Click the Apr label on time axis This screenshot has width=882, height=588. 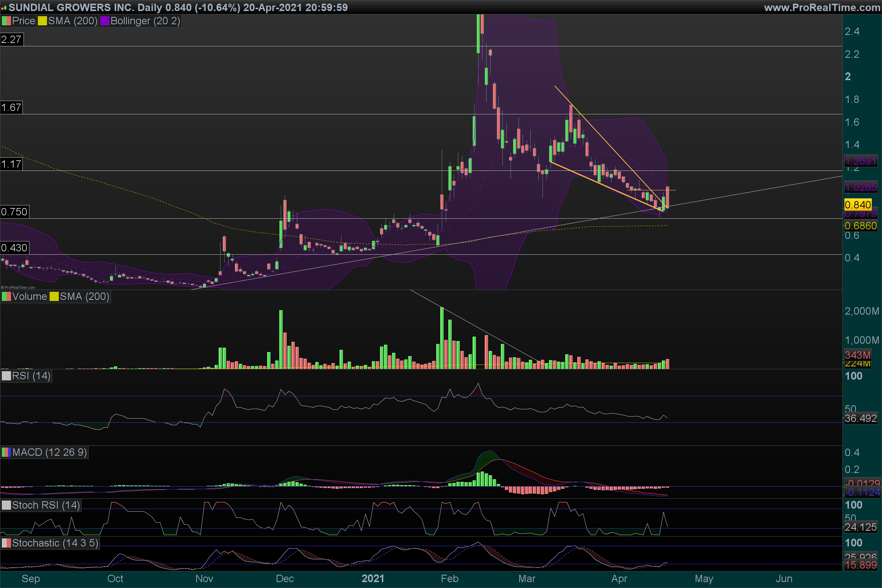click(619, 578)
